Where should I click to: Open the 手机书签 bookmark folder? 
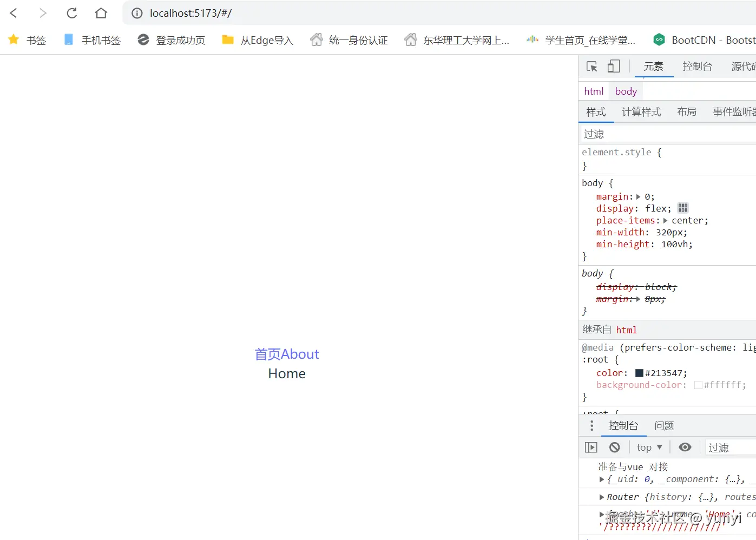pos(92,40)
